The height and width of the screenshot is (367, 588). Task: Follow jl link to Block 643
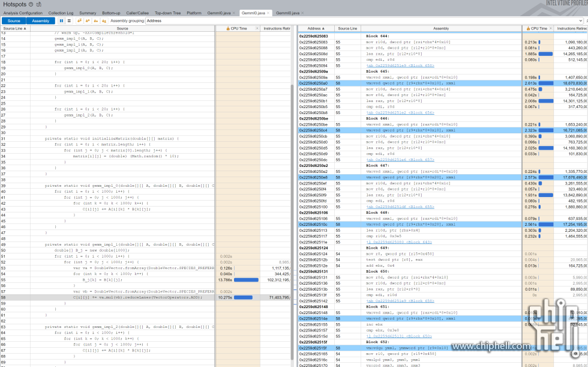point(398,242)
